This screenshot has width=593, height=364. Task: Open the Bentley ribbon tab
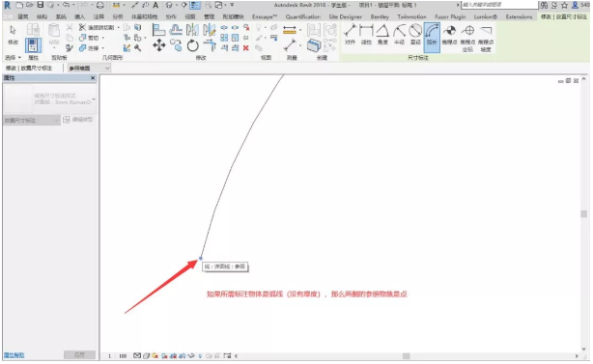380,16
